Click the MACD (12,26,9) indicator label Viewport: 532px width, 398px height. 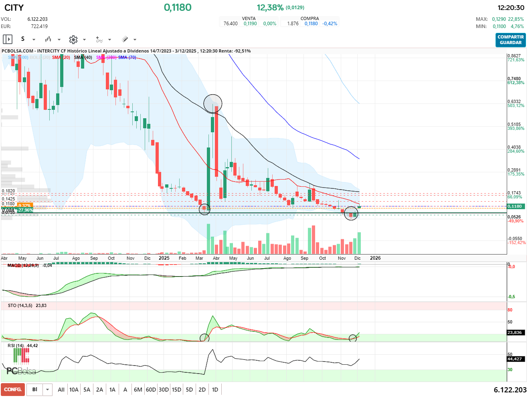pos(23,265)
